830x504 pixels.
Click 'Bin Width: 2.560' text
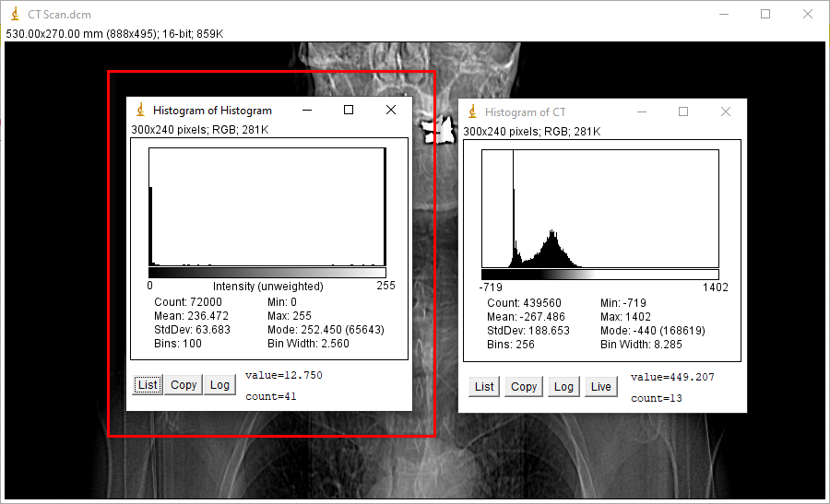point(308,344)
